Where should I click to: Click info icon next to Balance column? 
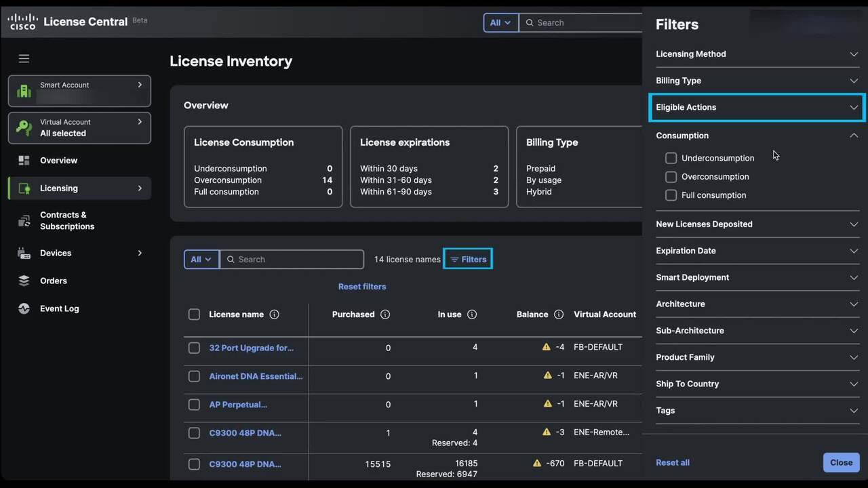click(x=559, y=314)
